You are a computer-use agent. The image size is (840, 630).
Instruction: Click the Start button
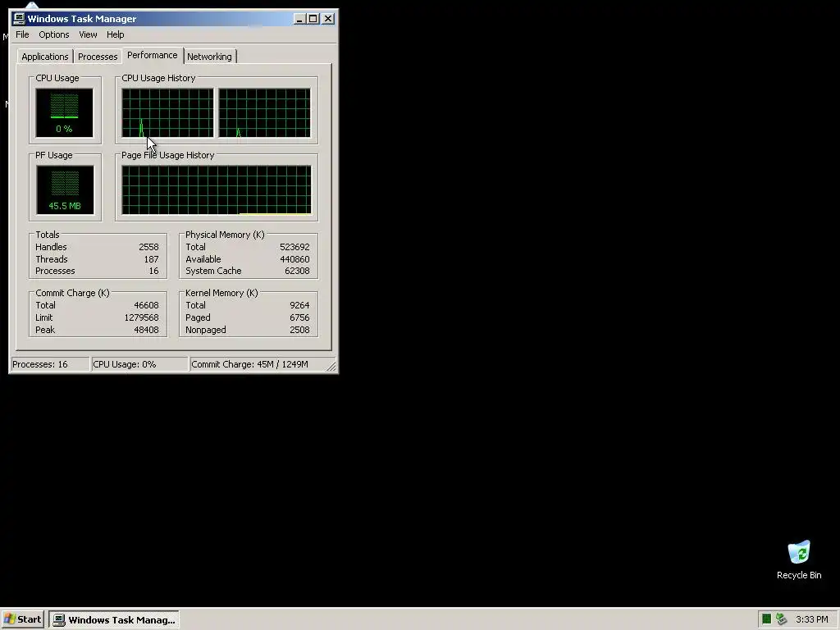22,619
